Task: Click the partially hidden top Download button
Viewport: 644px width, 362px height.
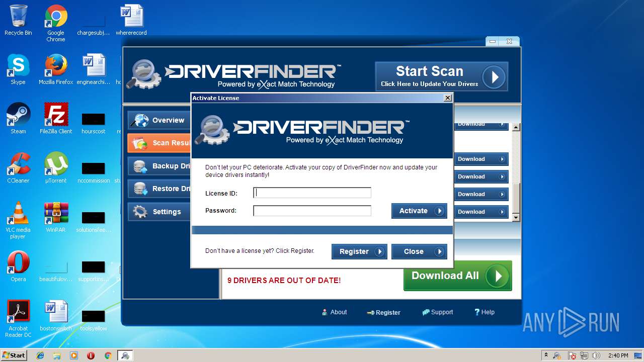Action: click(481, 125)
